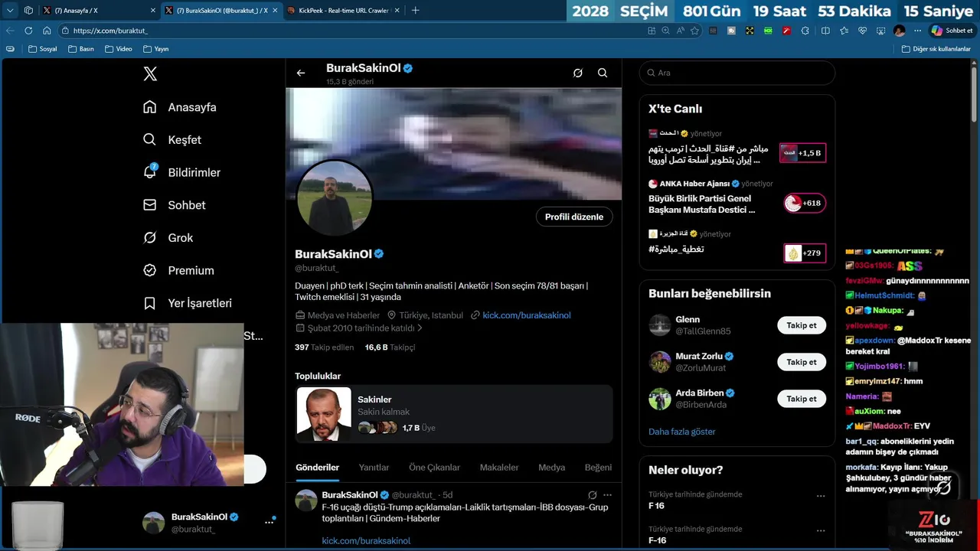
Task: Open Anasayfa in the sidebar
Action: tap(180, 107)
